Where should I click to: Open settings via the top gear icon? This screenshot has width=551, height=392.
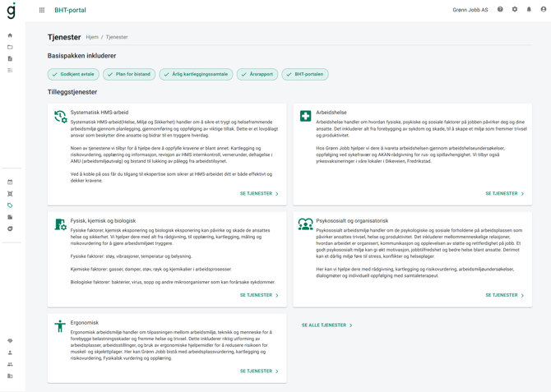pyautogui.click(x=515, y=10)
